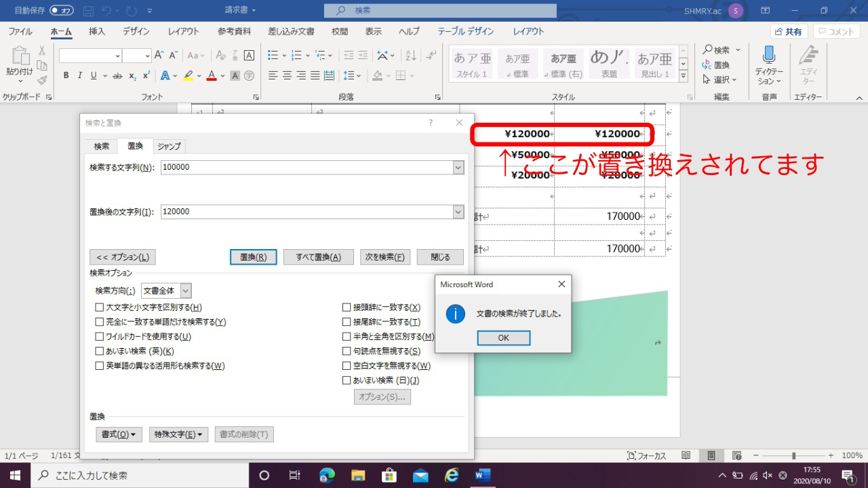
Task: Apply italic formatting
Action: [79, 75]
